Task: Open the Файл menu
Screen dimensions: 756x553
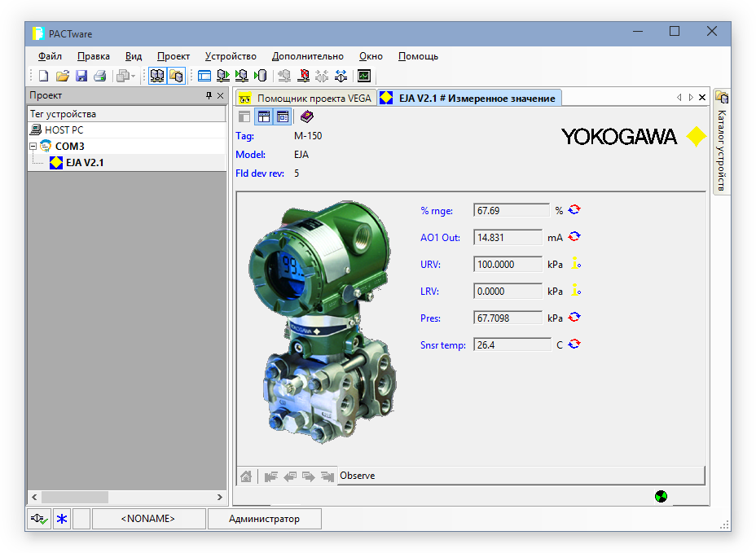Action: 51,56
